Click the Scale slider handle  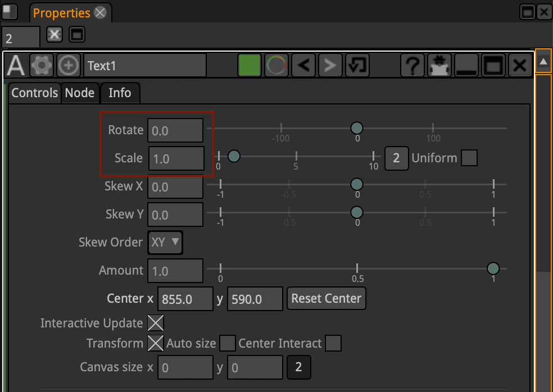pos(234,156)
